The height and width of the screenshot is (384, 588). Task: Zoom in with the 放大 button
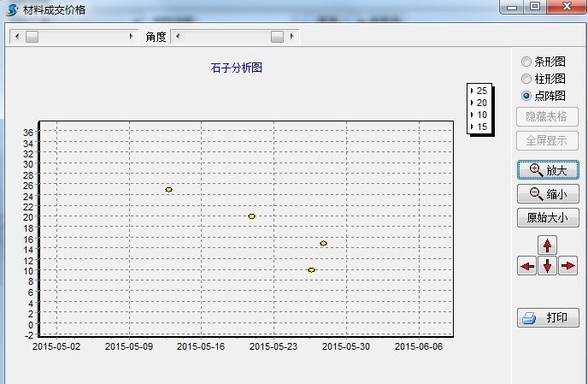[548, 170]
